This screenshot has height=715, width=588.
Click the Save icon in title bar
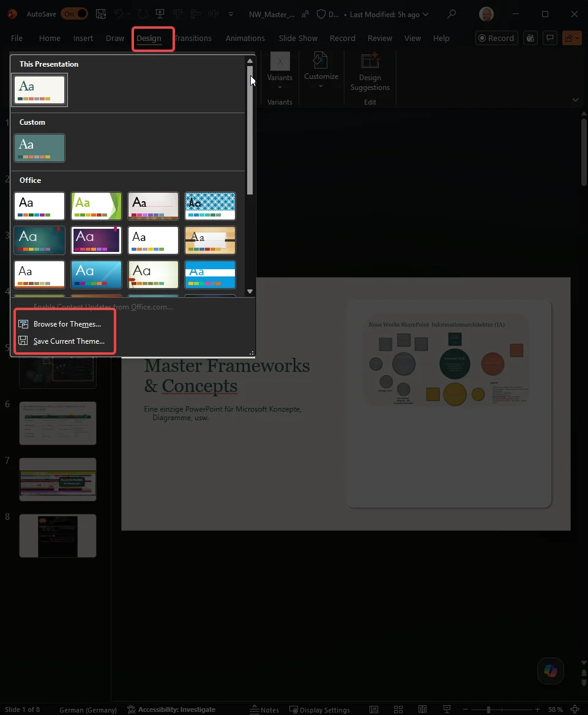(101, 14)
